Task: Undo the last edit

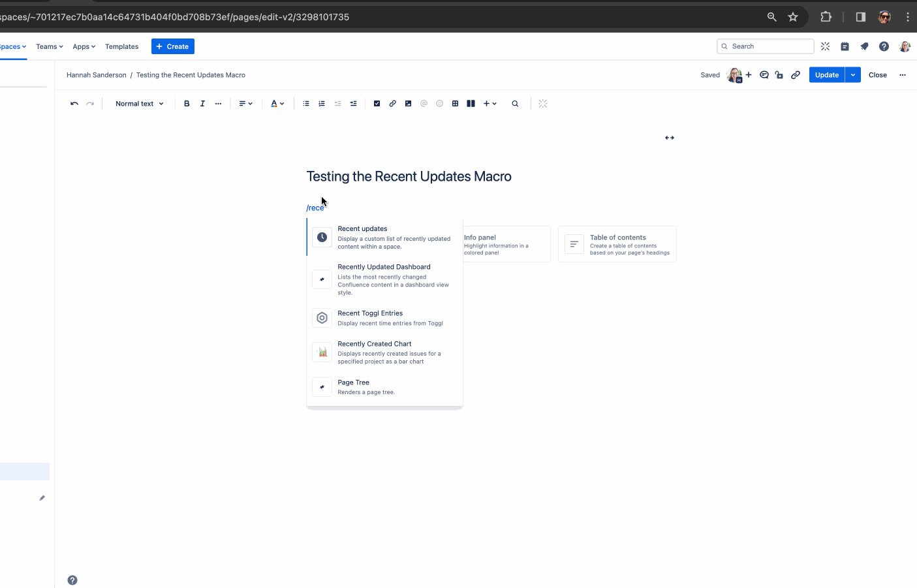Action: pos(74,104)
